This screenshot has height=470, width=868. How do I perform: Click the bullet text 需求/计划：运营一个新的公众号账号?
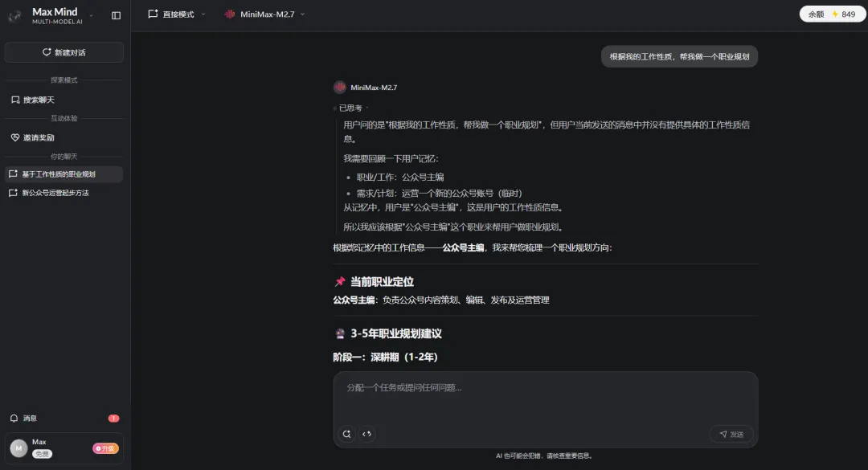(x=439, y=193)
